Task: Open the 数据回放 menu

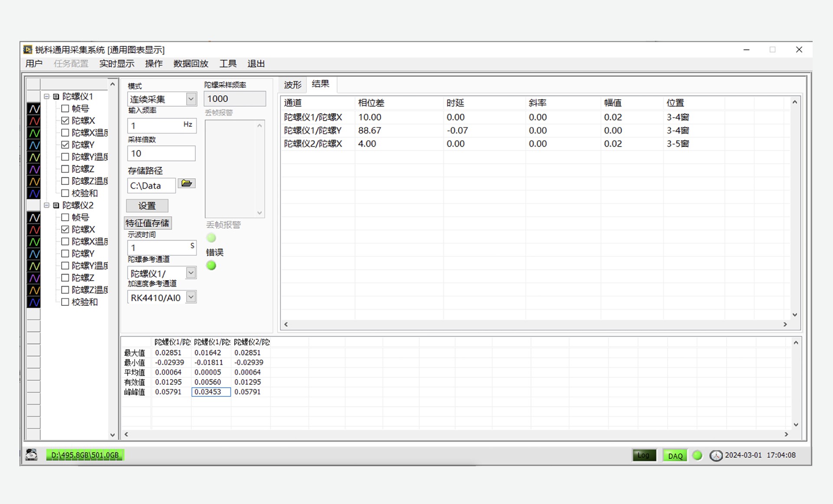Action: [x=190, y=64]
